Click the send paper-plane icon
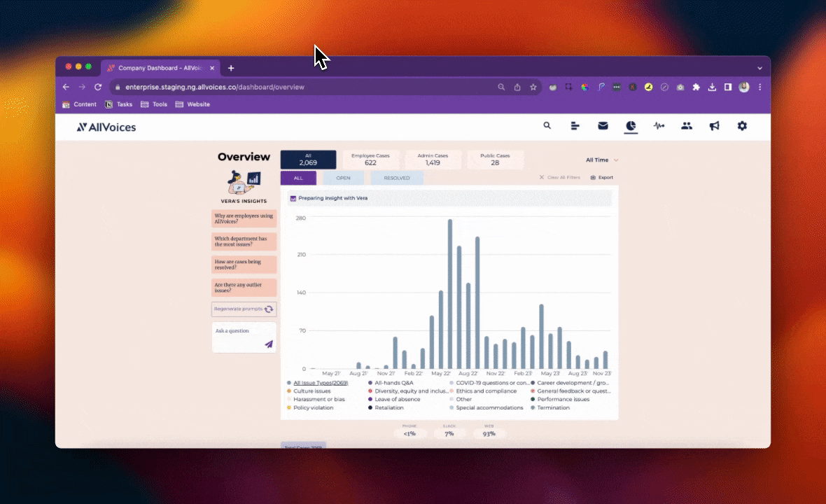The height and width of the screenshot is (504, 826). tap(269, 344)
